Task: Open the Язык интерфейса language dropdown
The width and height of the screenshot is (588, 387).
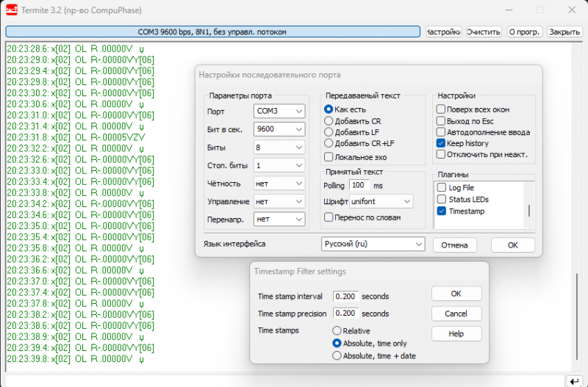Action: point(373,244)
